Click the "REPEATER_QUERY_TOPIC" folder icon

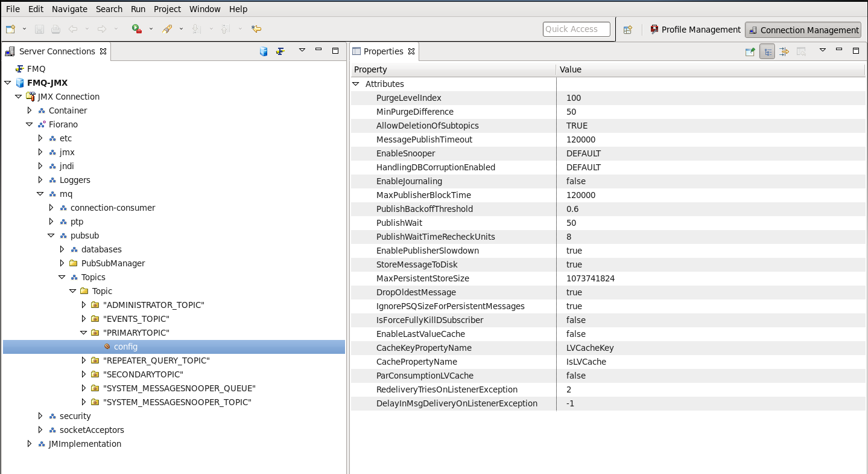pos(96,360)
